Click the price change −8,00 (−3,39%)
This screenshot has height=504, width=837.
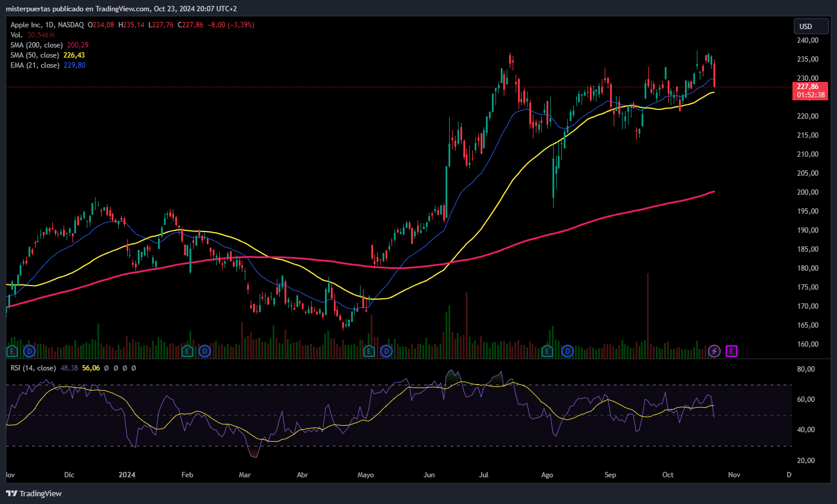pos(231,25)
